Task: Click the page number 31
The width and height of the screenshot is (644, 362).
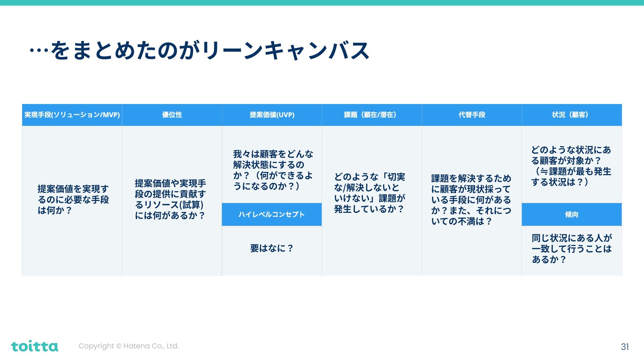Action: 625,347
